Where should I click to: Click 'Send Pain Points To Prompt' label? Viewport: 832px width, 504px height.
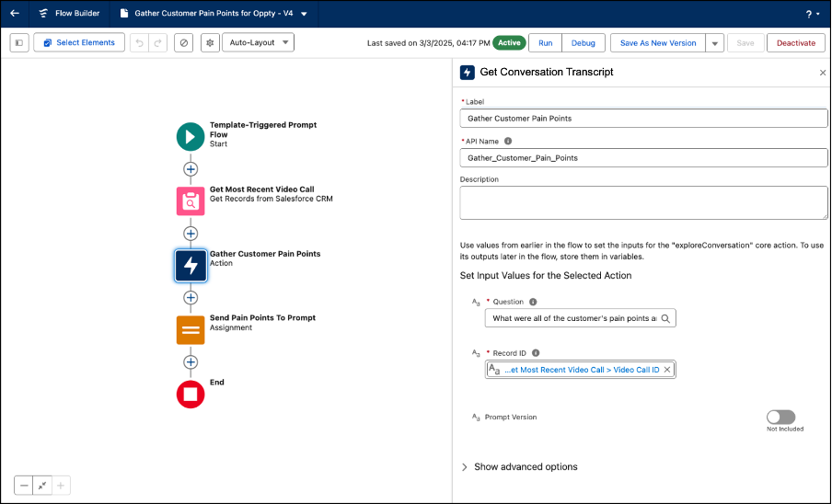262,317
